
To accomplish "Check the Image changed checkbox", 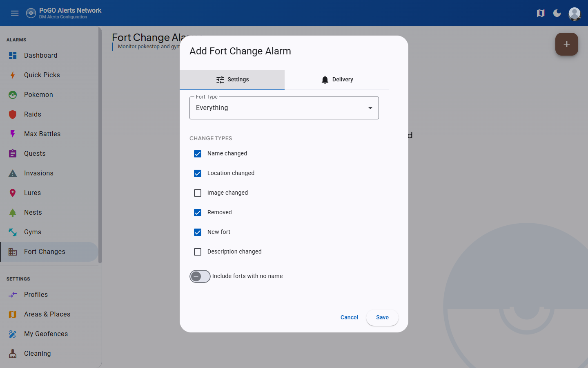I will [x=198, y=193].
